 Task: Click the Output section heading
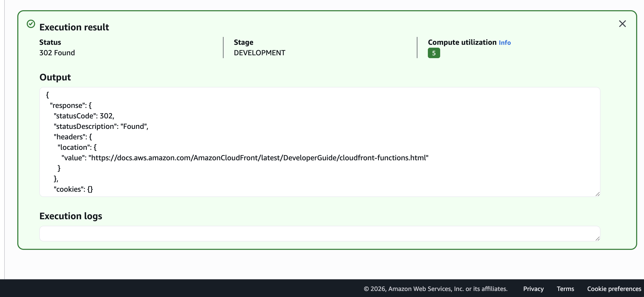coord(55,77)
